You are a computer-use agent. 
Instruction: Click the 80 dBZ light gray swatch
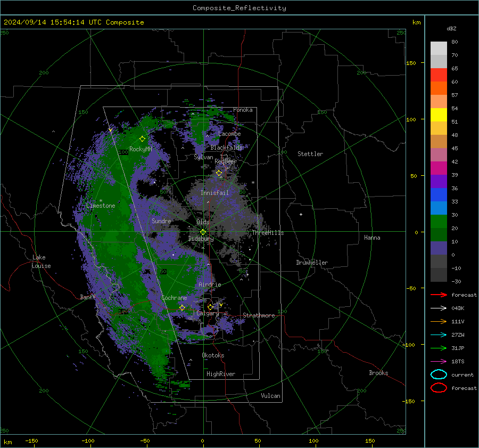click(x=439, y=48)
